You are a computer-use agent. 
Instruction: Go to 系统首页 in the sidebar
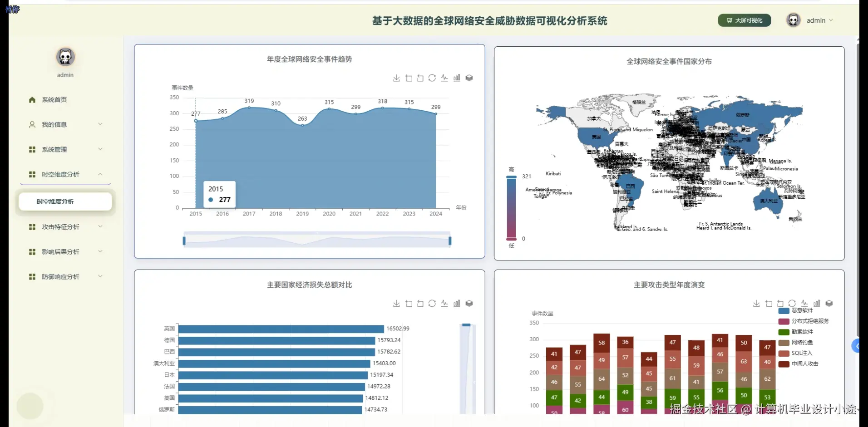(x=65, y=100)
